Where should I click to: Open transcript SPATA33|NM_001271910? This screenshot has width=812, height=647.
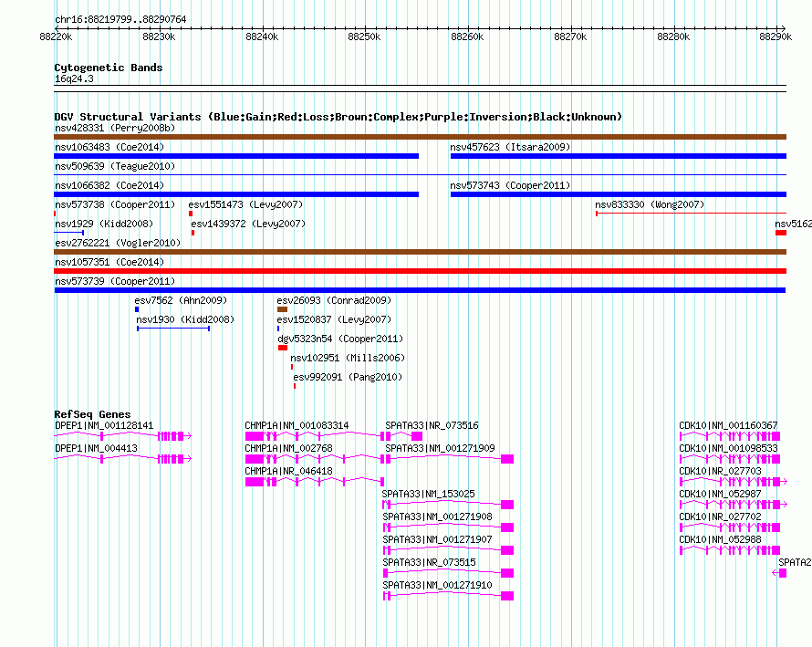438,585
